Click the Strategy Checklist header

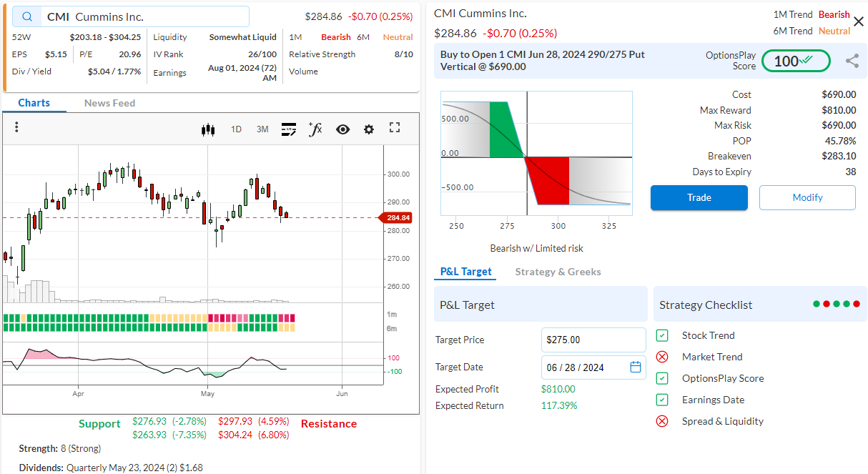[759, 305]
